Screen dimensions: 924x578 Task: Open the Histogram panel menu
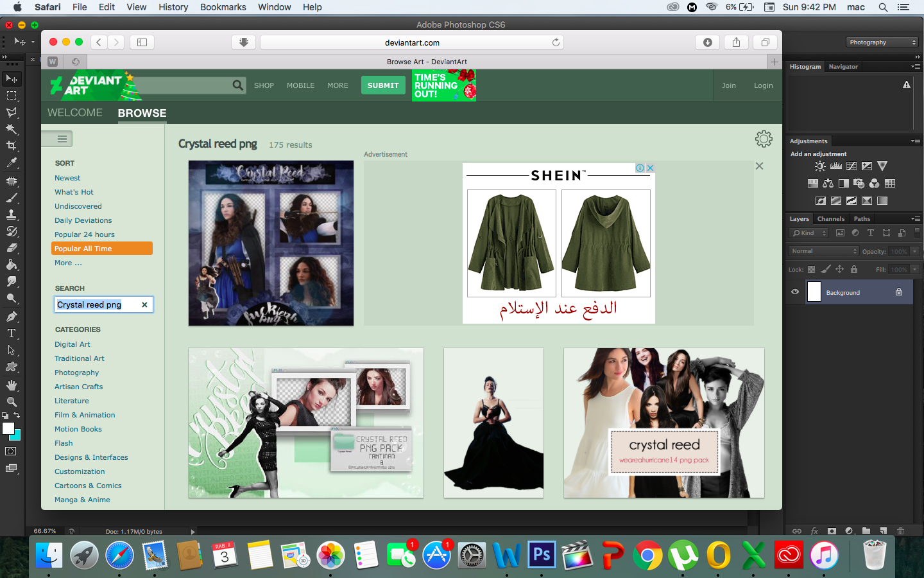point(915,67)
